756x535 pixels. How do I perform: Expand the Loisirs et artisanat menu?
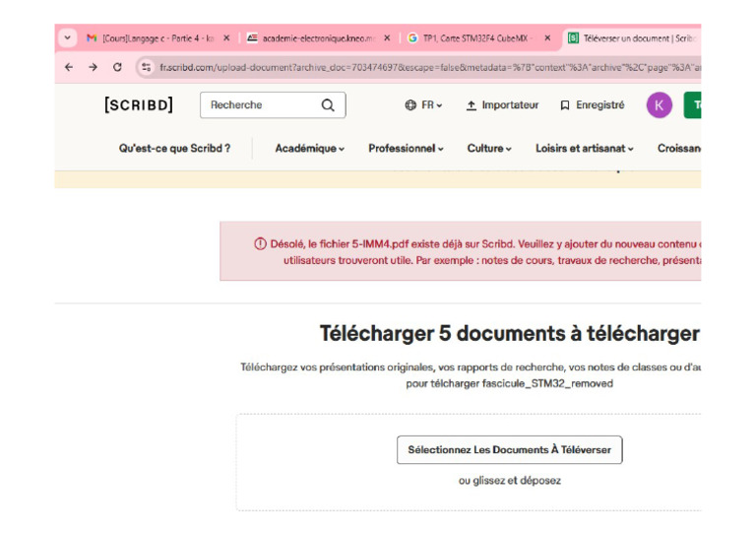point(585,149)
